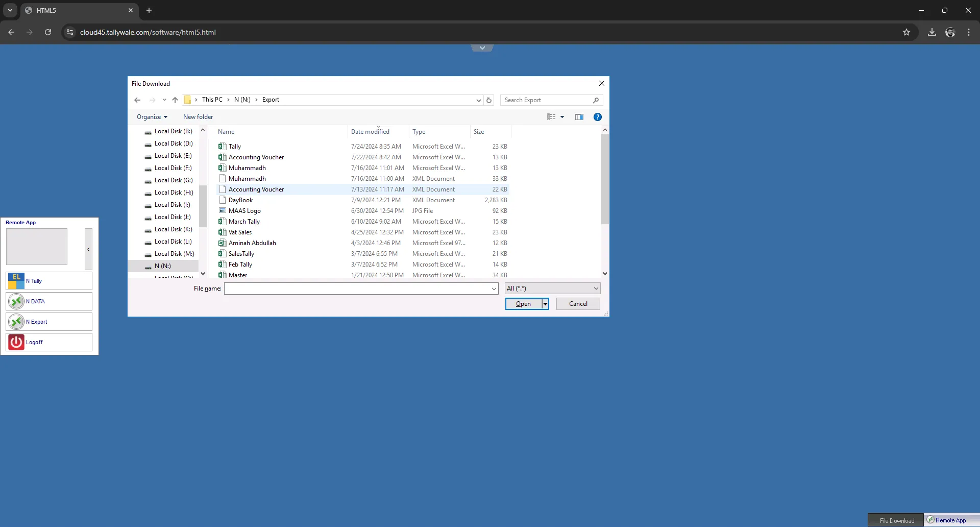Click the N Tally app icon
The height and width of the screenshot is (527, 980).
16,281
